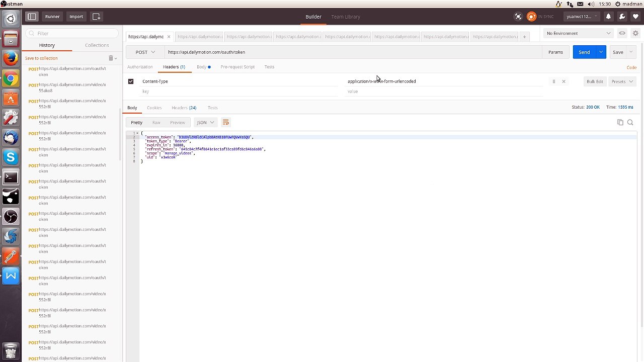
Task: Open the request Headers (1) tab
Action: pos(174,67)
